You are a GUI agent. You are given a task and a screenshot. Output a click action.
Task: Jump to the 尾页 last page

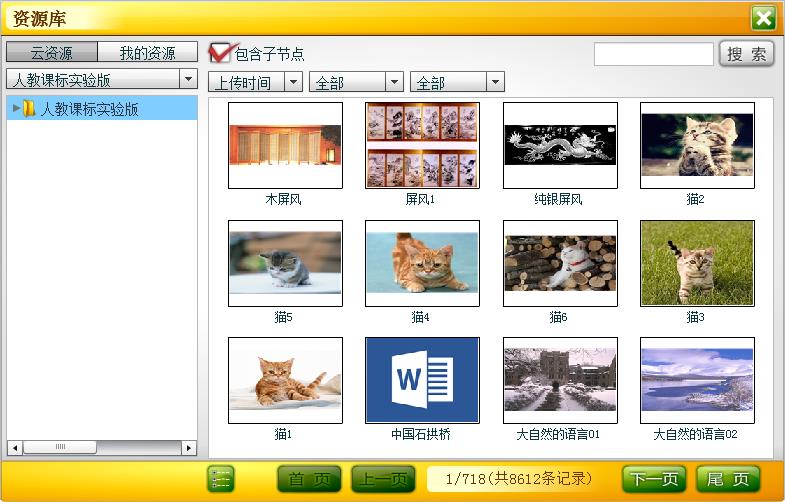728,479
